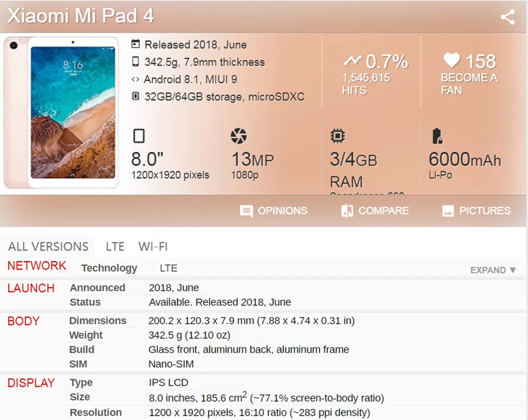Click the Opinions speech bubble icon
528x420 pixels.
point(246,211)
